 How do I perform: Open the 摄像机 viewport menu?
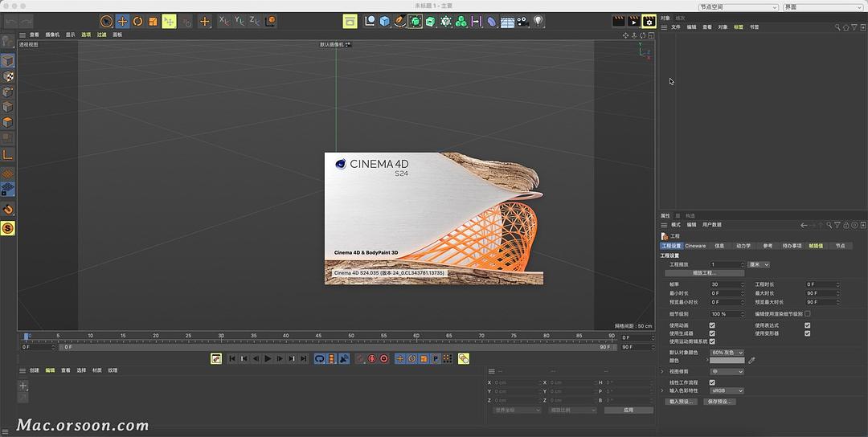pyautogui.click(x=52, y=35)
